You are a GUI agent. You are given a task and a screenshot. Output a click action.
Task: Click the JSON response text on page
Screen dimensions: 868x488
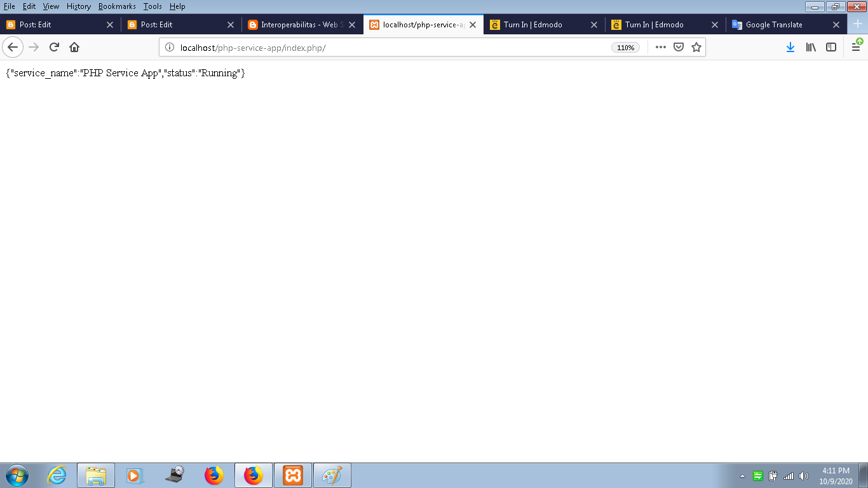[125, 73]
